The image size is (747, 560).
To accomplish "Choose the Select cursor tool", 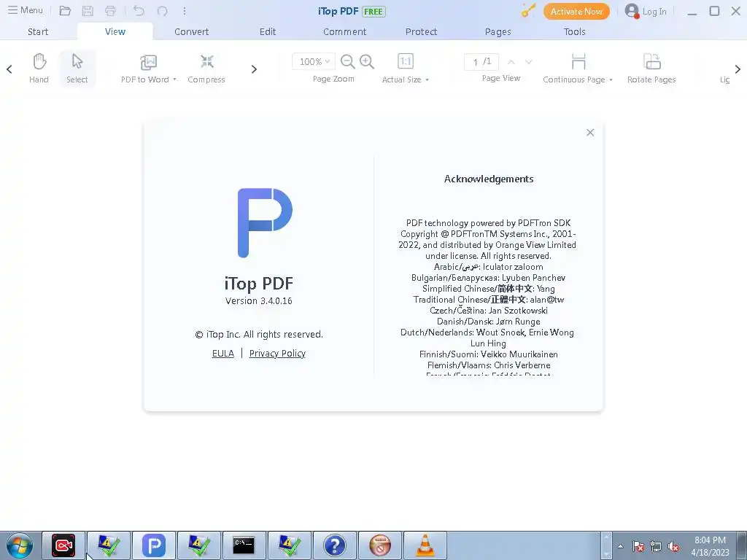I will [77, 68].
